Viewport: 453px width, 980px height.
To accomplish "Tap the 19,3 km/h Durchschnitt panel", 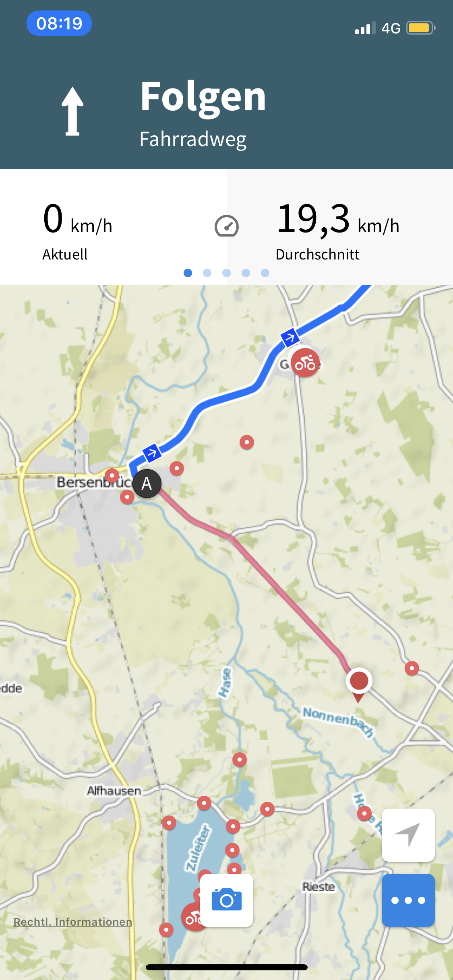I will coord(340,227).
